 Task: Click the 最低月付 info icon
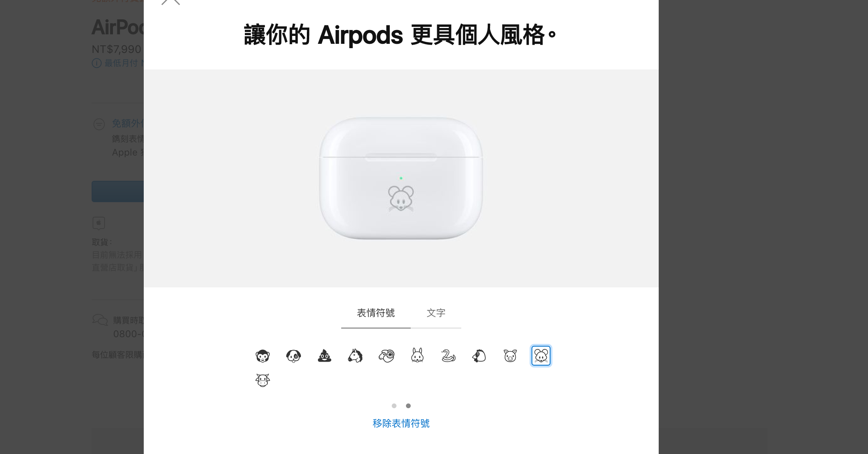pos(97,63)
